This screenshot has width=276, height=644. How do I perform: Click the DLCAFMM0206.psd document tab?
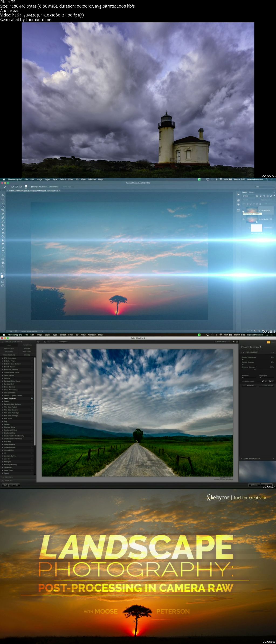point(34,190)
